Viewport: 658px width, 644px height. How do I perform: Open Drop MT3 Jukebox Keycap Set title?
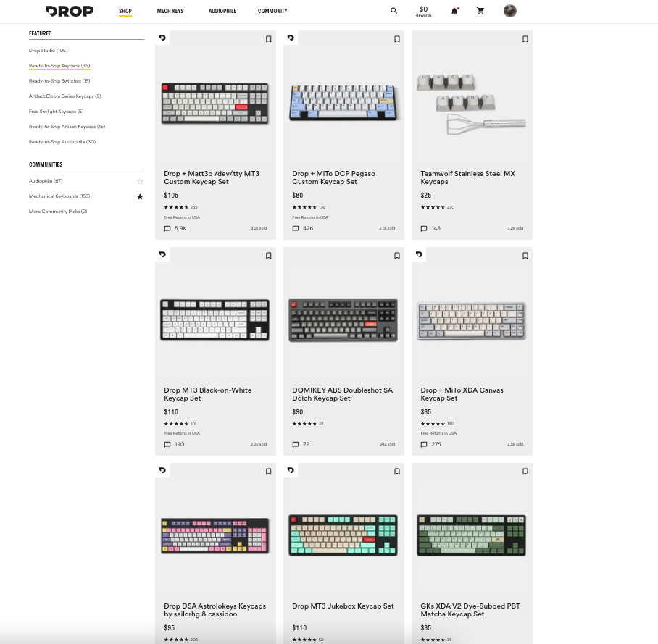(x=343, y=606)
